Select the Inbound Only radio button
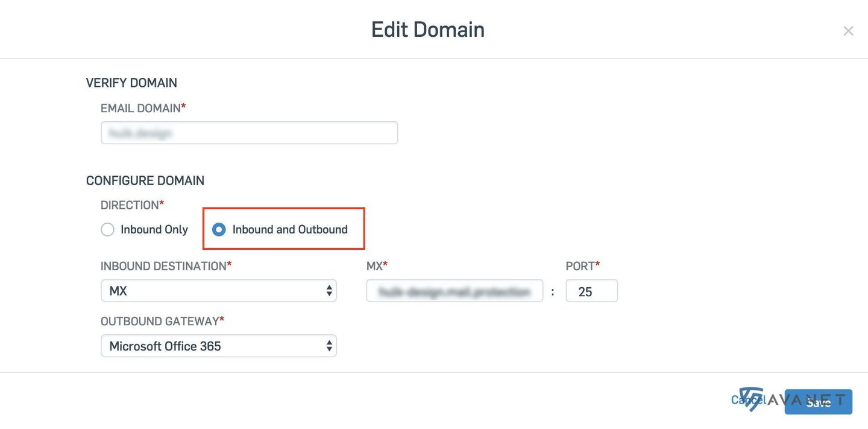This screenshot has width=868, height=429. point(107,229)
